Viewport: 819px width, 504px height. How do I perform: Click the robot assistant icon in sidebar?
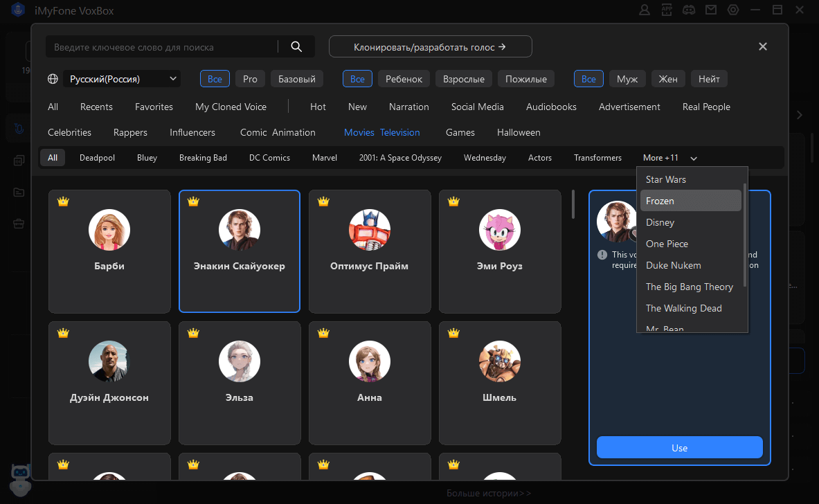coord(20,480)
